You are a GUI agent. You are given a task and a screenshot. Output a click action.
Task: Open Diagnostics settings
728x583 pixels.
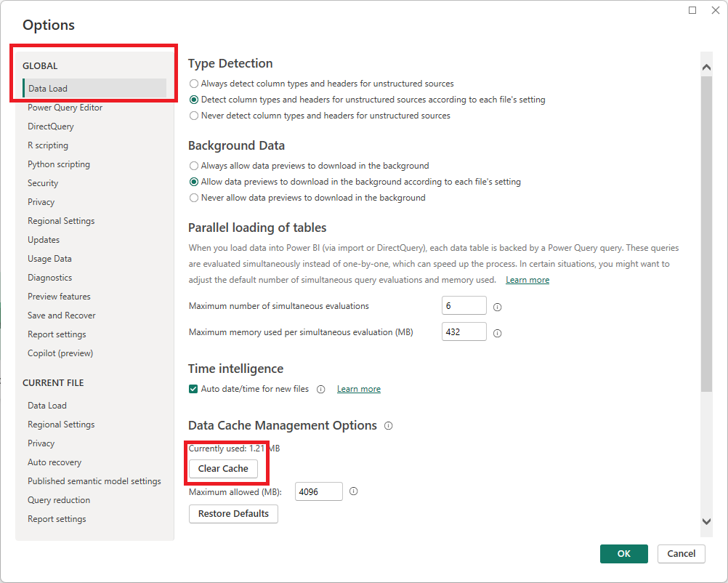[49, 278]
